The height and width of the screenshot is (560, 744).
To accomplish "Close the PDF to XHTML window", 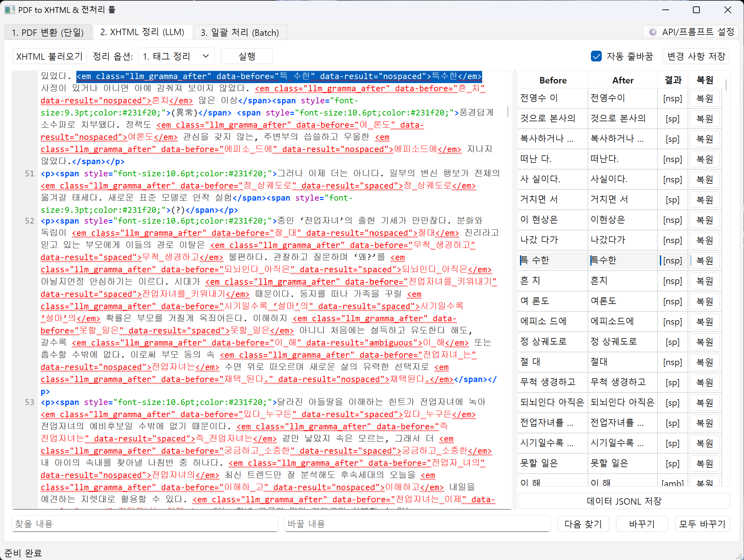I will [x=727, y=10].
